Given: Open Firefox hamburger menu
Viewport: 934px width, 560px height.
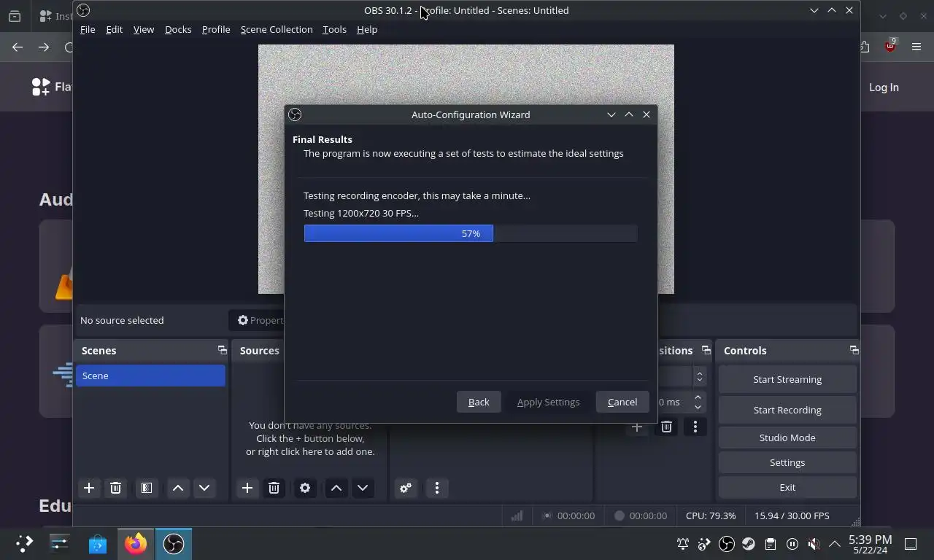Looking at the screenshot, I should [x=916, y=47].
